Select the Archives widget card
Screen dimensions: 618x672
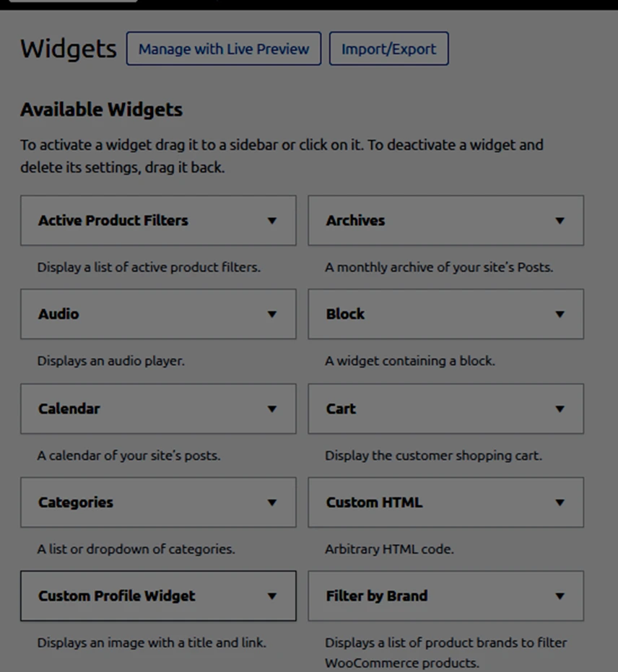(445, 221)
